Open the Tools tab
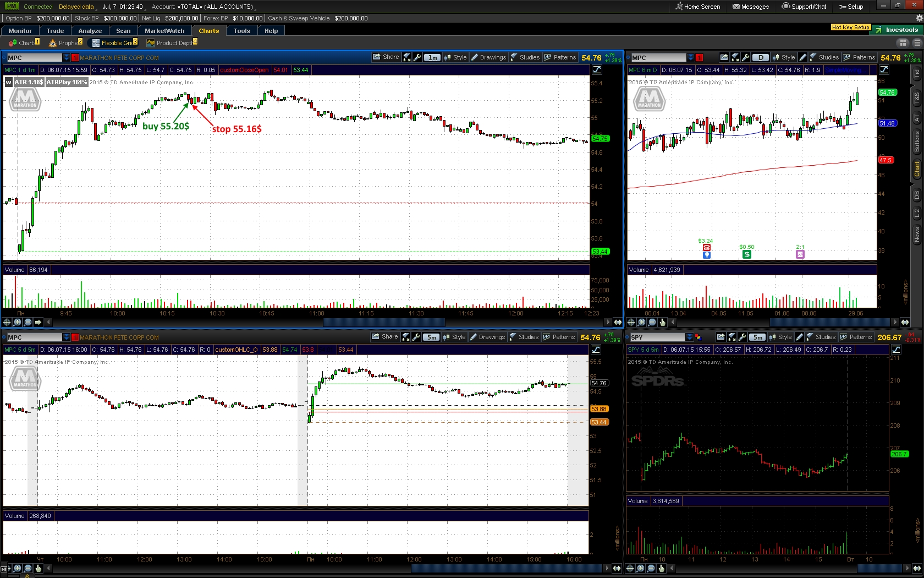The width and height of the screenshot is (924, 578). [241, 31]
